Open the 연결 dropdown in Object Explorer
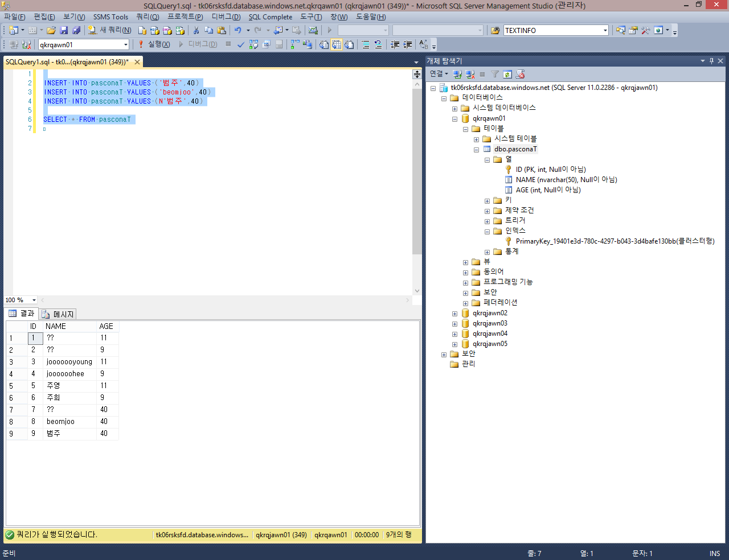 [x=439, y=74]
